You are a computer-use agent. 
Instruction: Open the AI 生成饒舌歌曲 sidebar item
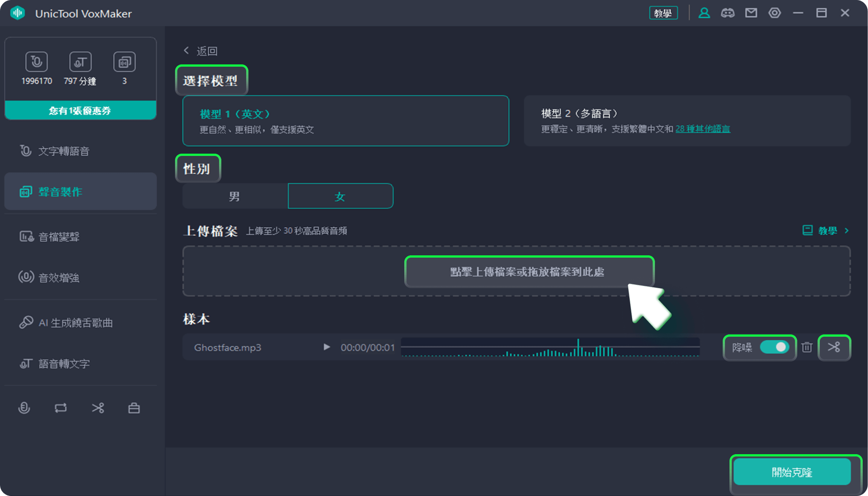[80, 323]
